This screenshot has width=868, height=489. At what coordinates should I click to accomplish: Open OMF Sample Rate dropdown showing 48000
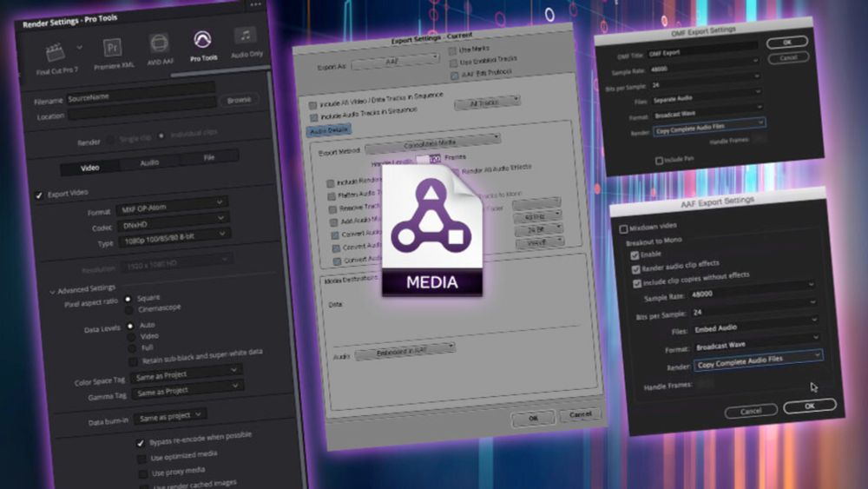point(704,67)
